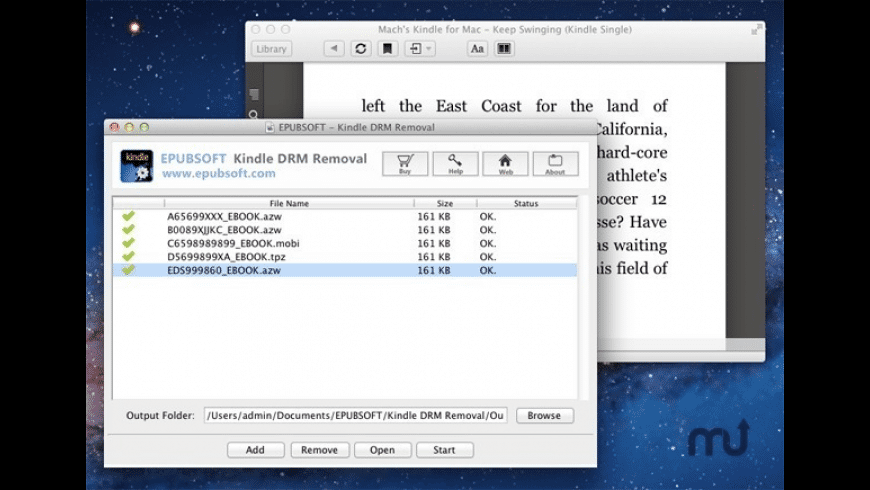
Task: Expand the Go To dropdown in Kindle
Action: [419, 48]
